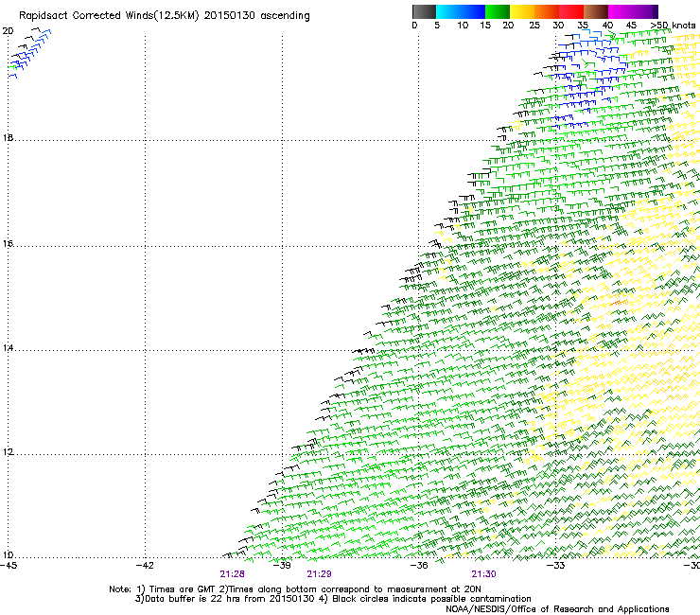This screenshot has width=700, height=615.
Task: Click the '>50 knots' legend label
Action: tap(673, 26)
